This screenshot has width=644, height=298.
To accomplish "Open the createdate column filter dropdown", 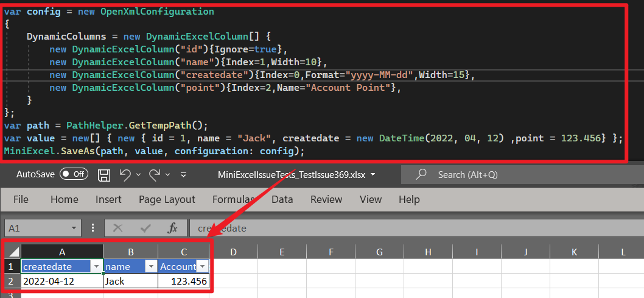I will point(96,267).
